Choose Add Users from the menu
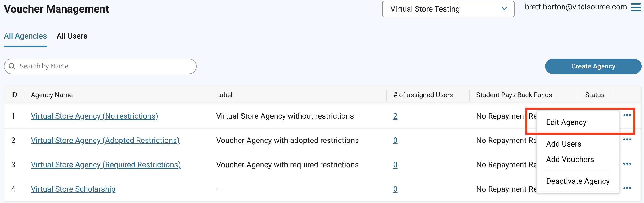The image size is (644, 203). pos(563,144)
